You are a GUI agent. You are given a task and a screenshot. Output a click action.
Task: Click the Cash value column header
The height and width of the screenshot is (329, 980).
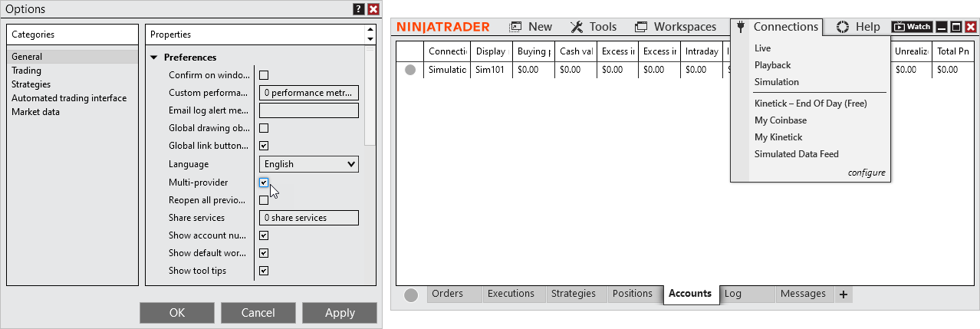tap(576, 51)
